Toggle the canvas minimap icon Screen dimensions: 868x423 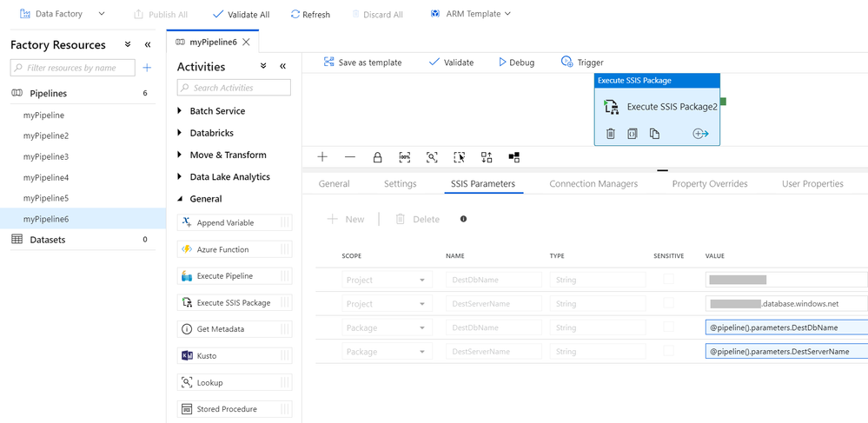coord(514,157)
